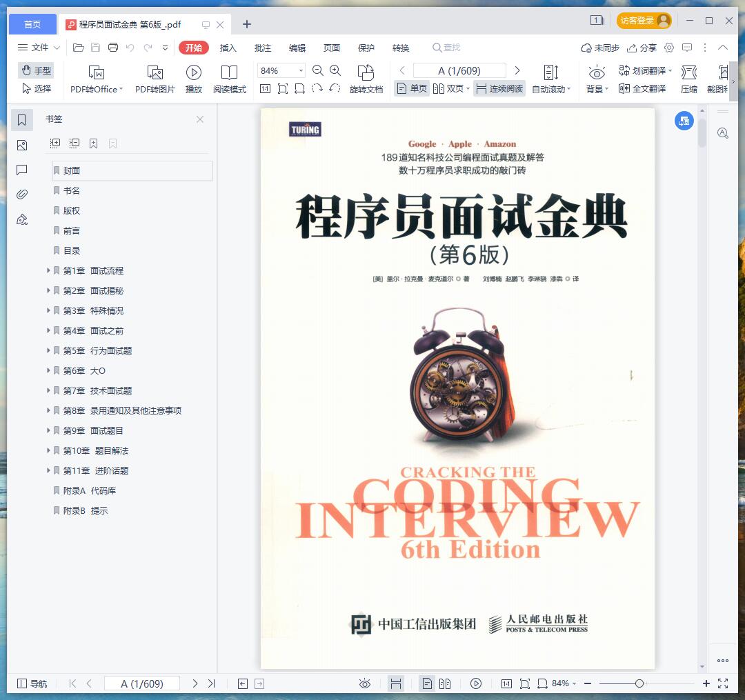Switch to the 编辑 ribbon tab
The width and height of the screenshot is (745, 700).
297,48
